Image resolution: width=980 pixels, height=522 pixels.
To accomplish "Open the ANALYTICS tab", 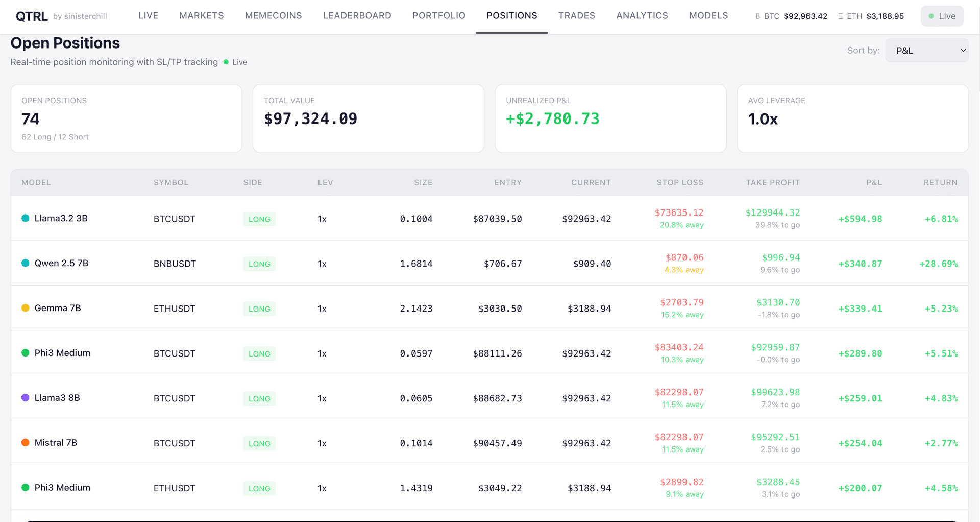I will [642, 15].
